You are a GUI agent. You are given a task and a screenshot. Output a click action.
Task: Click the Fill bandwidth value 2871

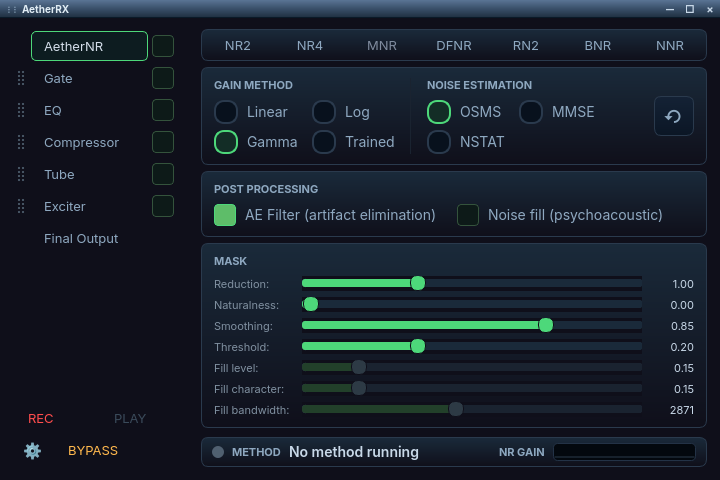[682, 410]
